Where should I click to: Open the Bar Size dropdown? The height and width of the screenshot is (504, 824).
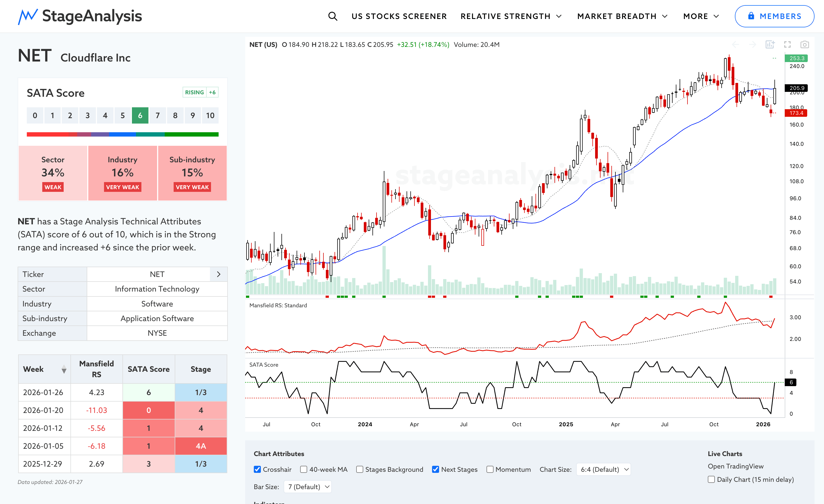(308, 487)
